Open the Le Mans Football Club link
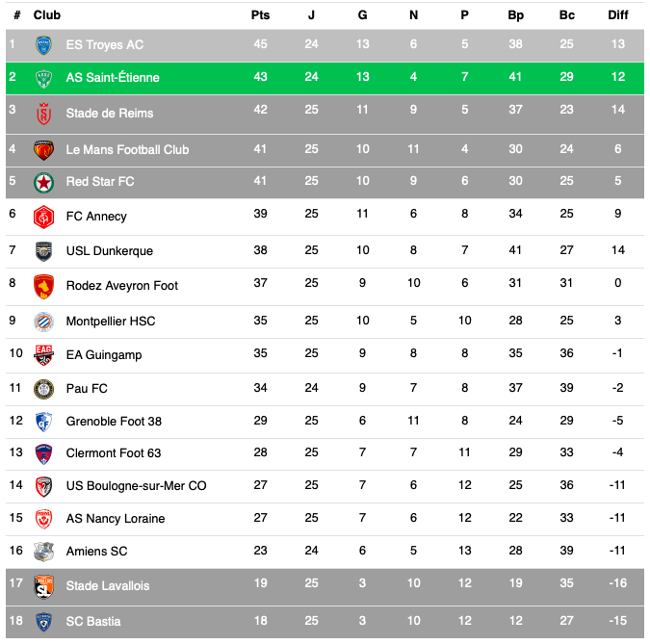This screenshot has width=650, height=644. 127,149
